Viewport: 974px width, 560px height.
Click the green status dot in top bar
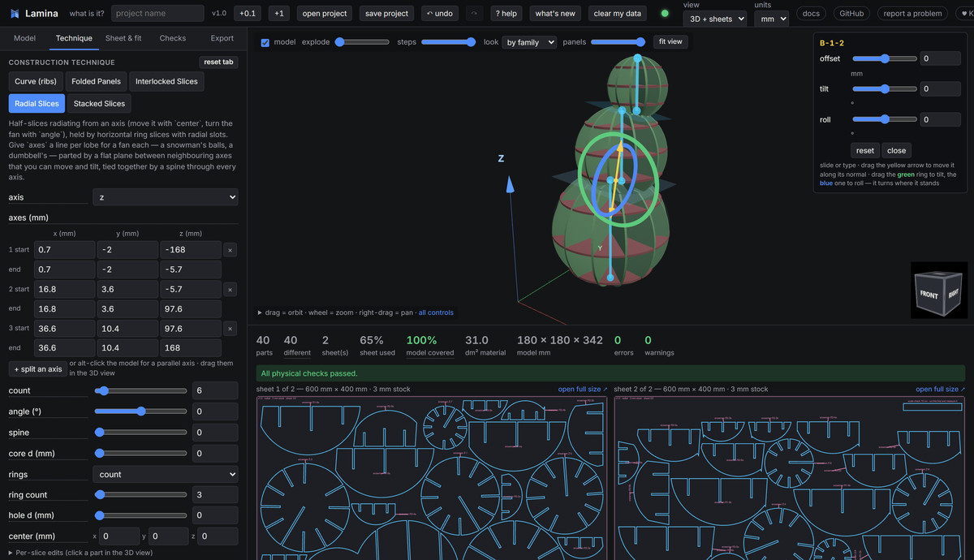click(665, 14)
